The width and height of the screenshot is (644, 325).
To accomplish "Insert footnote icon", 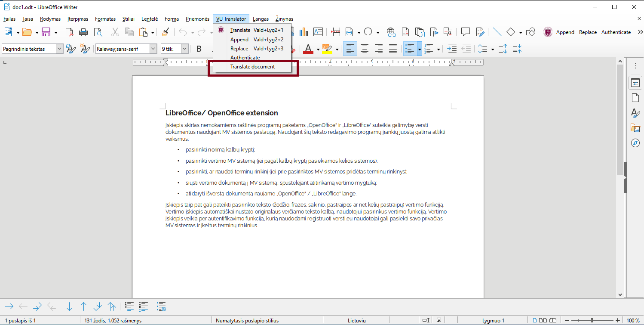I will [405, 32].
